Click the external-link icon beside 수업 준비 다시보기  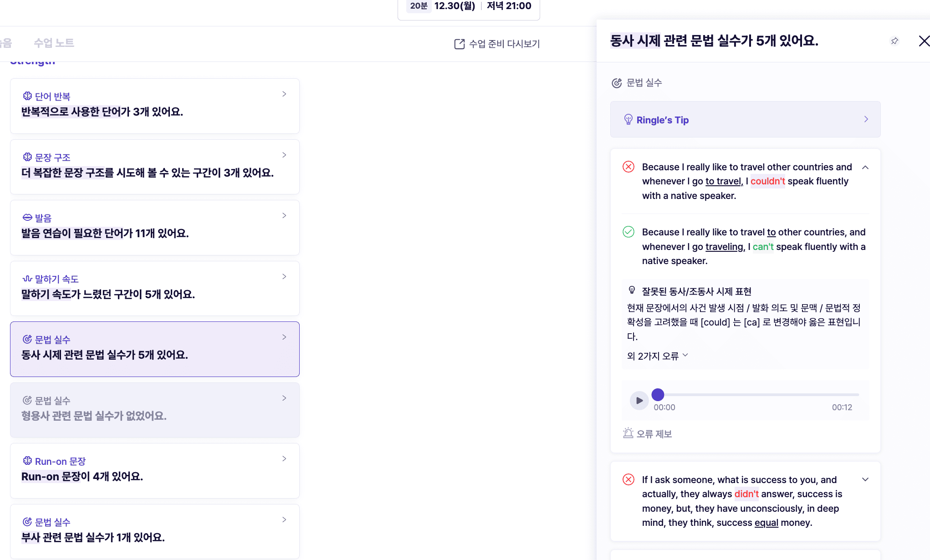point(459,44)
